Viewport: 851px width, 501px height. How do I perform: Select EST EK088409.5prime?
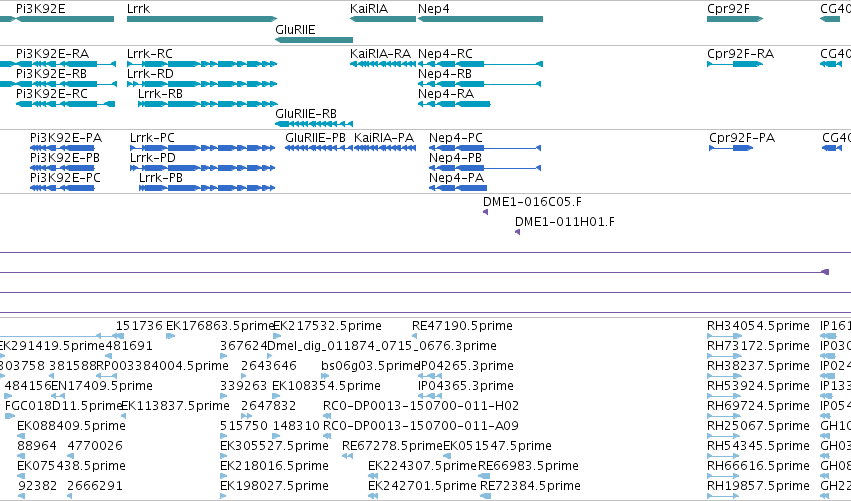21,436
